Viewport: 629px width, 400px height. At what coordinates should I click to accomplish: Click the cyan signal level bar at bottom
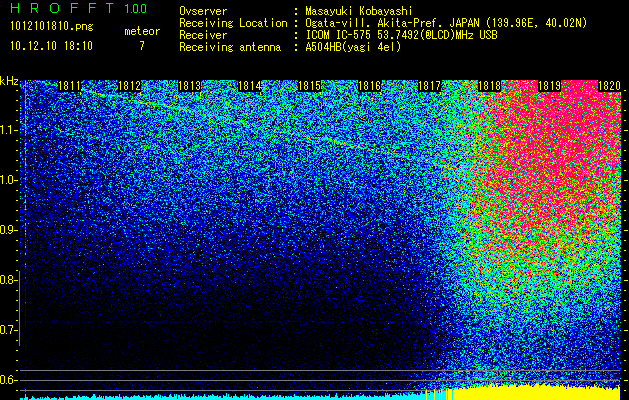coord(223,397)
